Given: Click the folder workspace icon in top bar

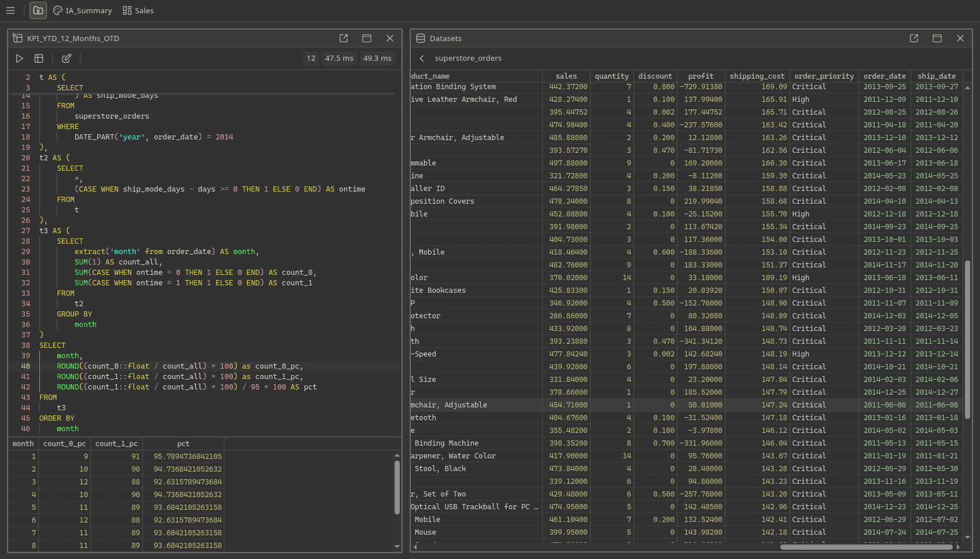Looking at the screenshot, I should click(x=38, y=10).
